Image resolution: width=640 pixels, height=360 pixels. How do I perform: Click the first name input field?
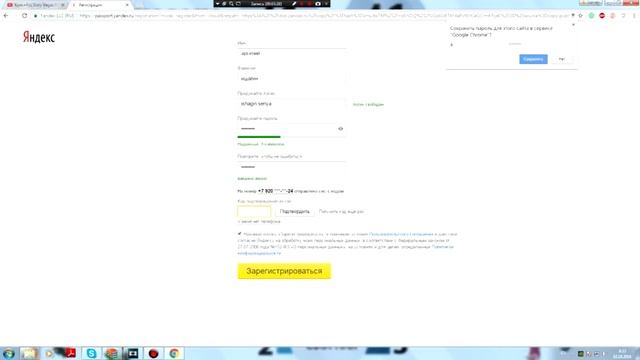point(291,53)
